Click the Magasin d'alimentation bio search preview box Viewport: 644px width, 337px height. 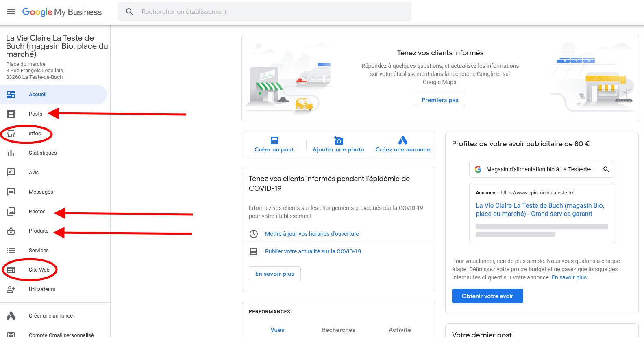point(542,169)
